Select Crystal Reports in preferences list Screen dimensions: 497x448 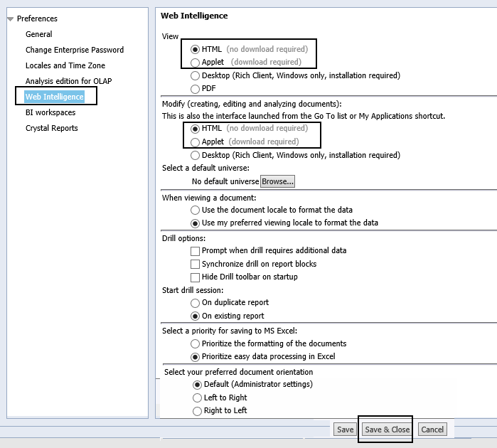point(51,128)
